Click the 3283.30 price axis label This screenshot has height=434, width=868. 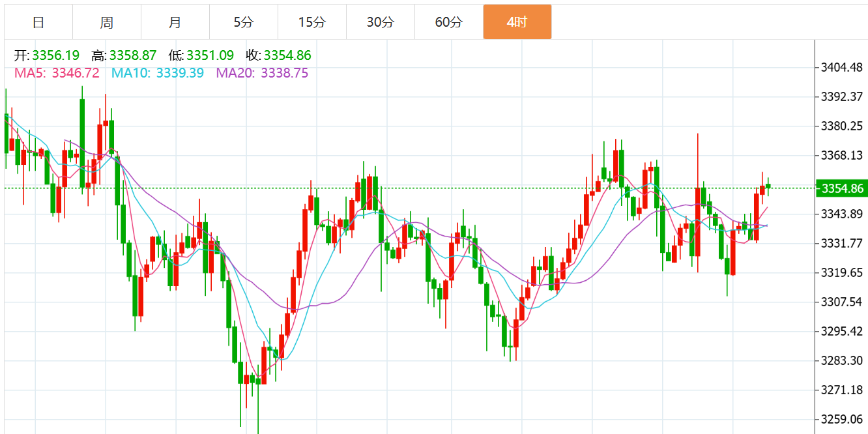(x=843, y=361)
